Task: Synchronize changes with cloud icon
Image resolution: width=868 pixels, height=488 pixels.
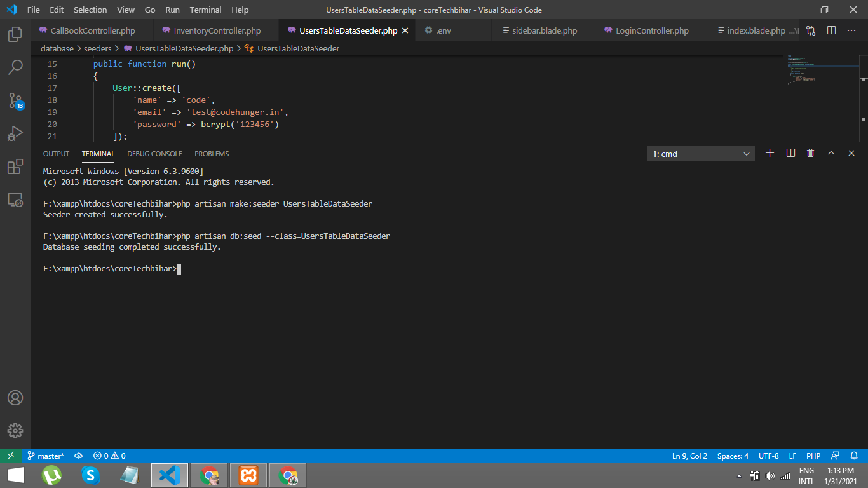Action: 79,456
